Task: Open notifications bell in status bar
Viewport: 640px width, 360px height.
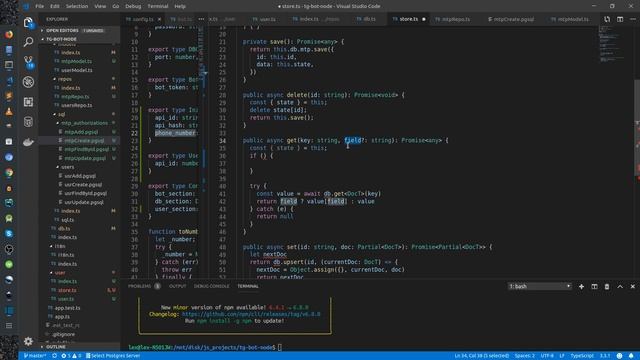Action: tap(631, 356)
